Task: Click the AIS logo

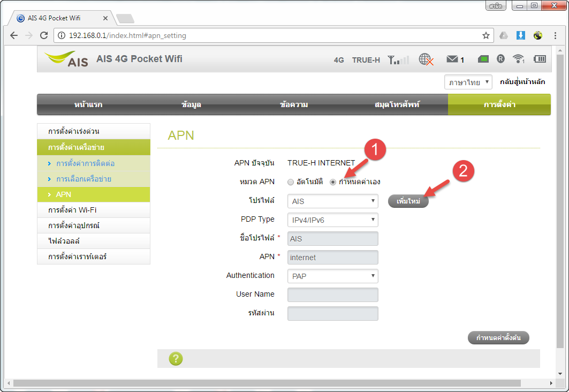Action: click(x=66, y=59)
